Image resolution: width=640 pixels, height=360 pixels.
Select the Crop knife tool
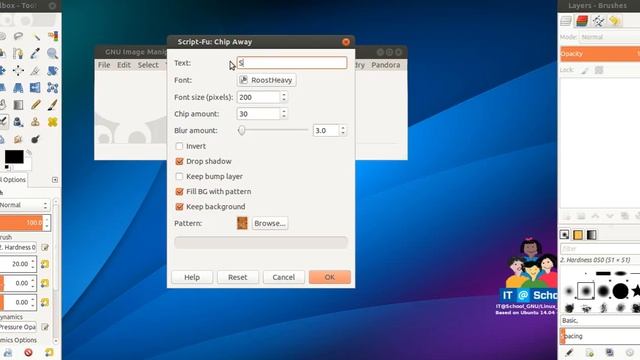tap(36, 71)
